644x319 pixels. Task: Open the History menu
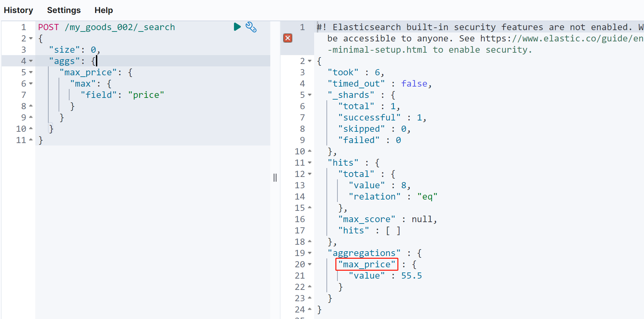(x=18, y=10)
